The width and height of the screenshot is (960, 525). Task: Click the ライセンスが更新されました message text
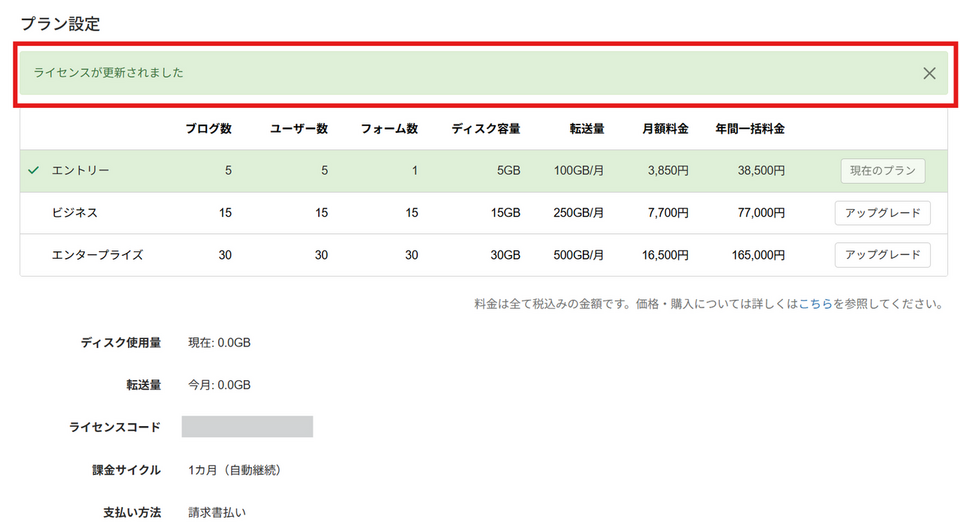click(x=109, y=73)
